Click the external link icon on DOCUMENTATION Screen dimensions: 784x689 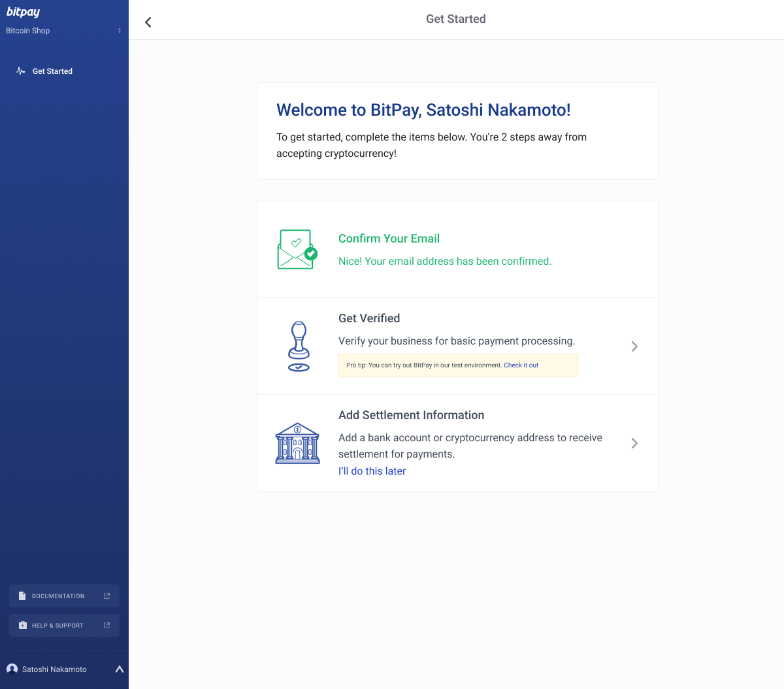[x=107, y=596]
